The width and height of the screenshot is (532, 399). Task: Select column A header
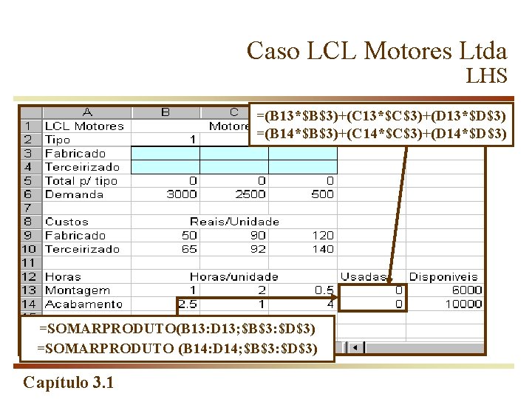click(87, 112)
